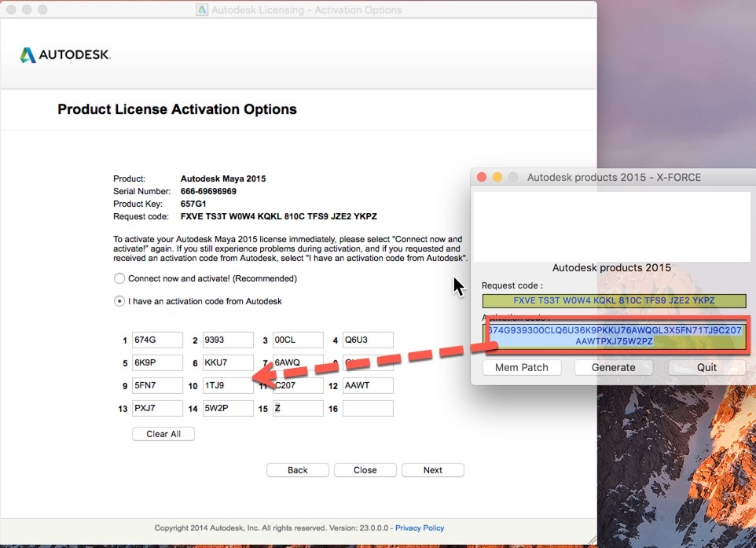This screenshot has height=548, width=756.
Task: Click activation code field 12 containing AAWT
Action: coord(368,385)
